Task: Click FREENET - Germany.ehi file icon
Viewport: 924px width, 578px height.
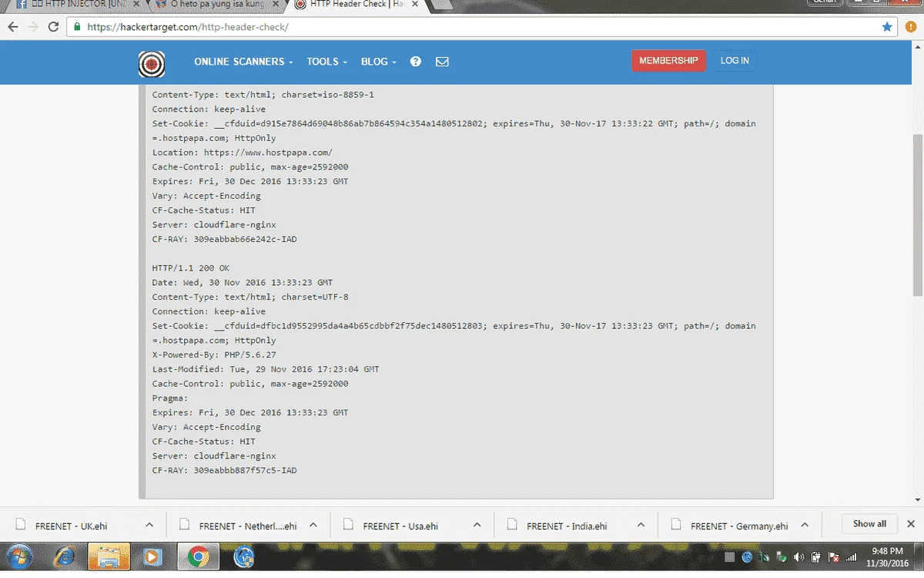Action: click(x=677, y=525)
